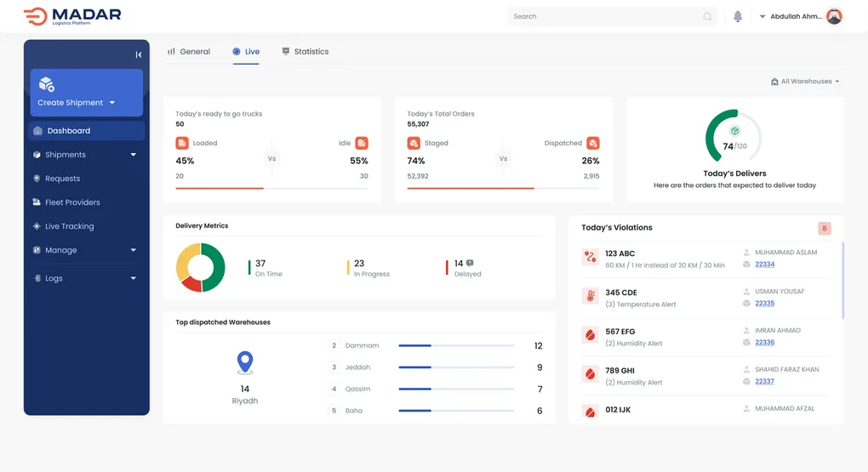868x472 pixels.
Task: Click the notification bell icon
Action: pyautogui.click(x=738, y=16)
